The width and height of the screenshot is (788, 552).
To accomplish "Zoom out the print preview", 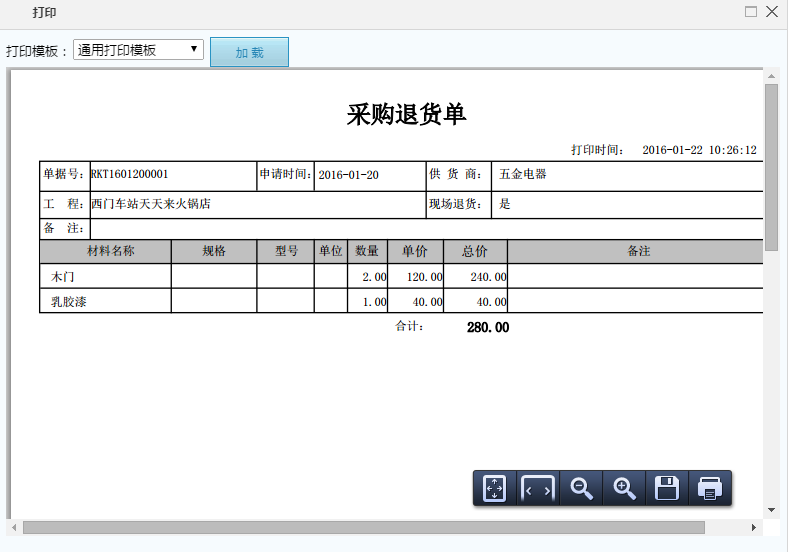I will pos(581,488).
